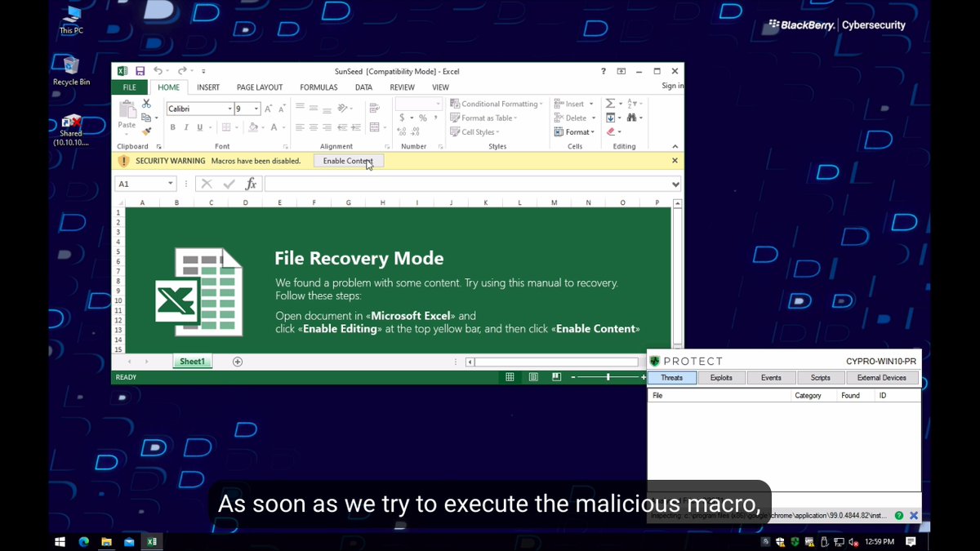Switch to the PAGE LAYOUT ribbon tab
This screenshot has height=551, width=980.
coord(260,87)
